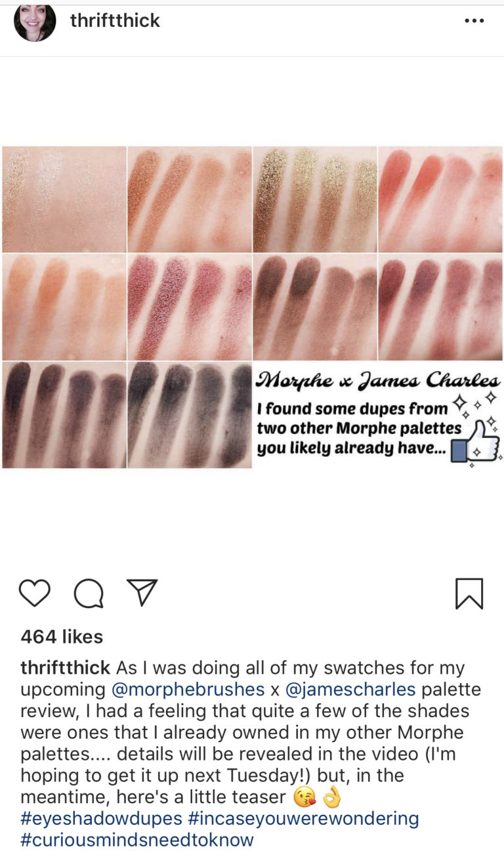View the 464 likes list
This screenshot has width=504, height=857.
pos(62,636)
